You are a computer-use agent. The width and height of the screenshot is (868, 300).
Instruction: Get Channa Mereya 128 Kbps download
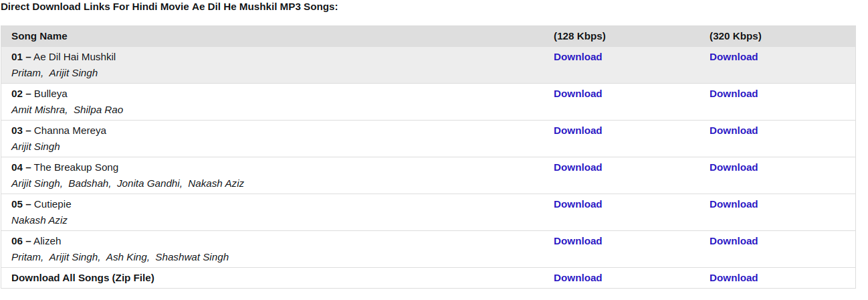[x=578, y=131]
